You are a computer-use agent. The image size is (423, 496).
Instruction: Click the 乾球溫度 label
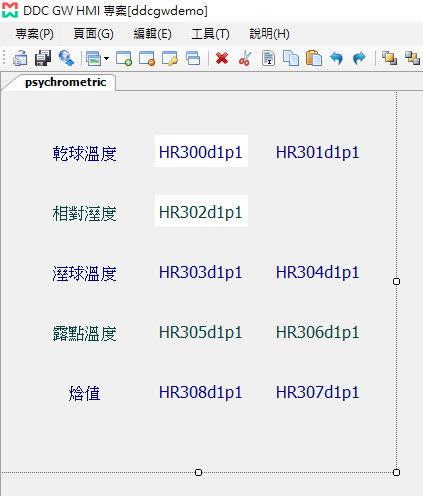(x=85, y=154)
